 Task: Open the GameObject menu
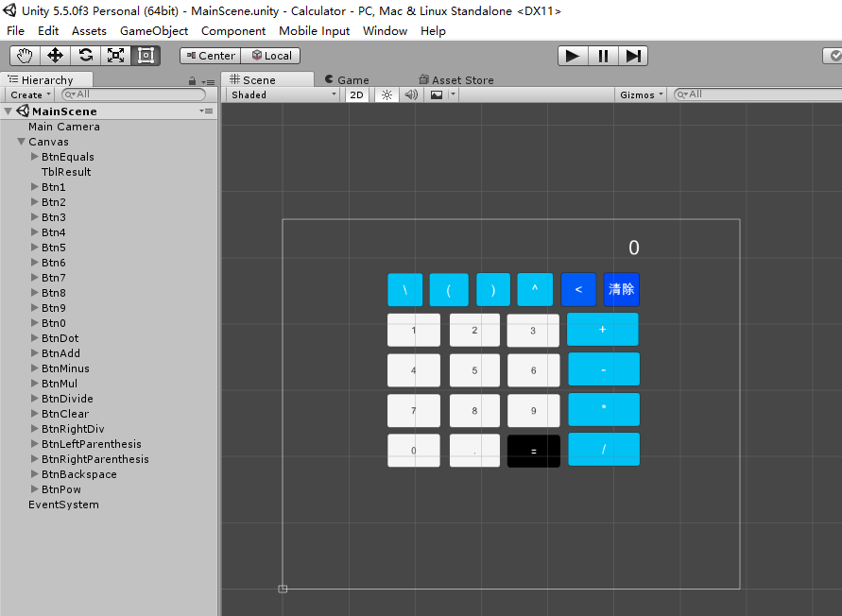tap(154, 31)
